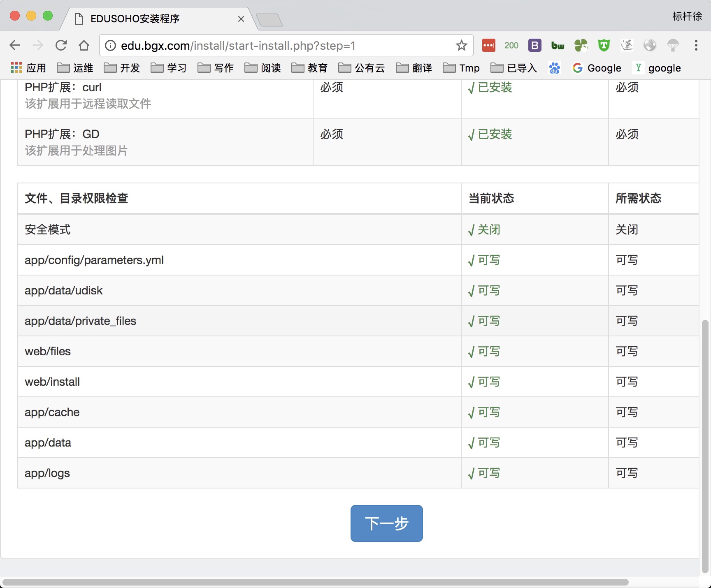The image size is (711, 588).
Task: Go back with the browser back arrow
Action: click(x=15, y=45)
